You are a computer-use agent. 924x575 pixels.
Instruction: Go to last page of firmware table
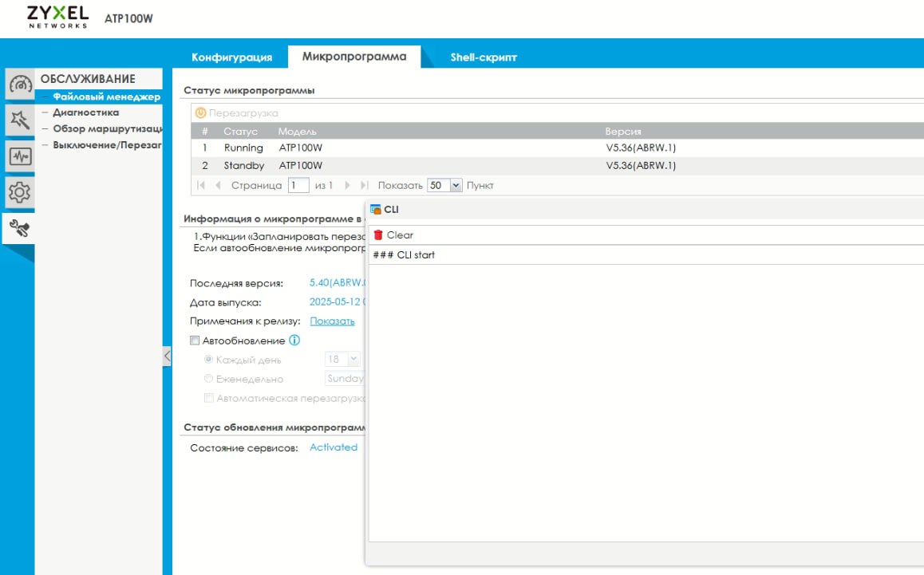pyautogui.click(x=364, y=185)
